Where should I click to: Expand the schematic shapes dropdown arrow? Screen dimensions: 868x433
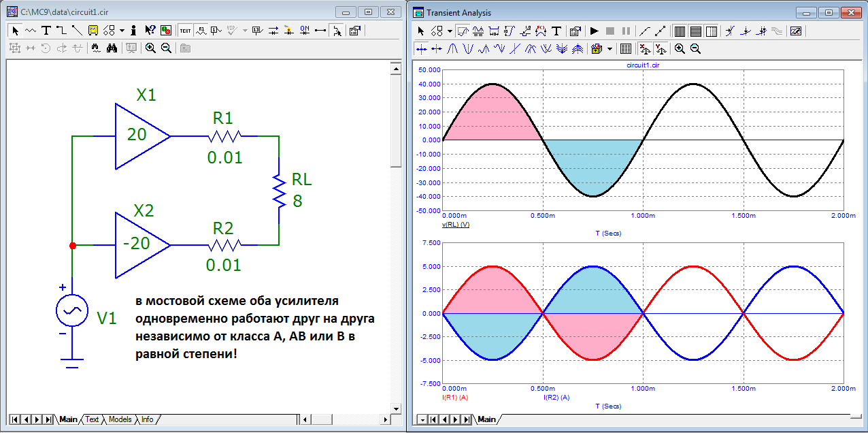(x=122, y=30)
